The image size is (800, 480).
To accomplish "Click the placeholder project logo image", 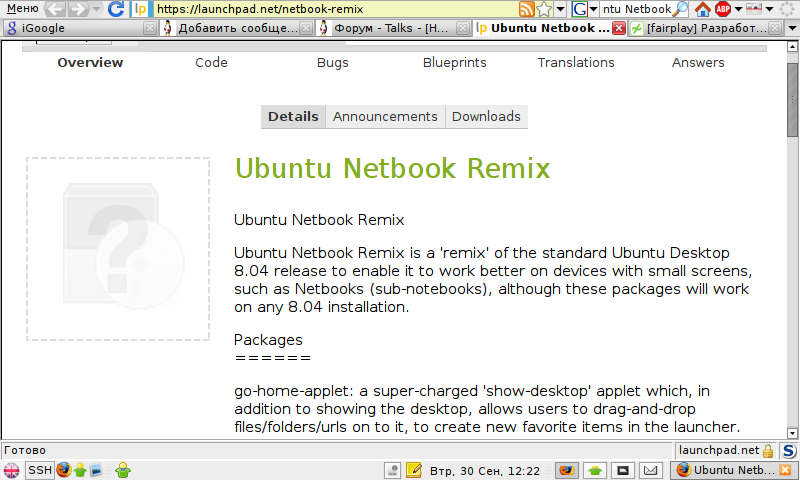I will click(118, 248).
